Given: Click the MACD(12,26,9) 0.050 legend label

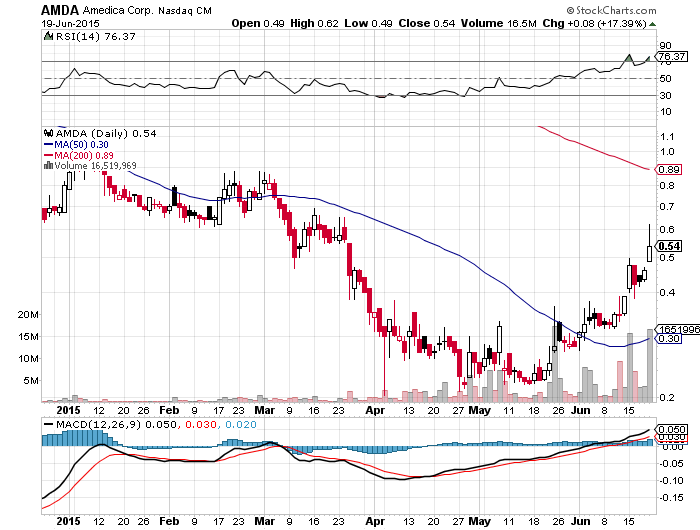Looking at the screenshot, I should (110, 424).
